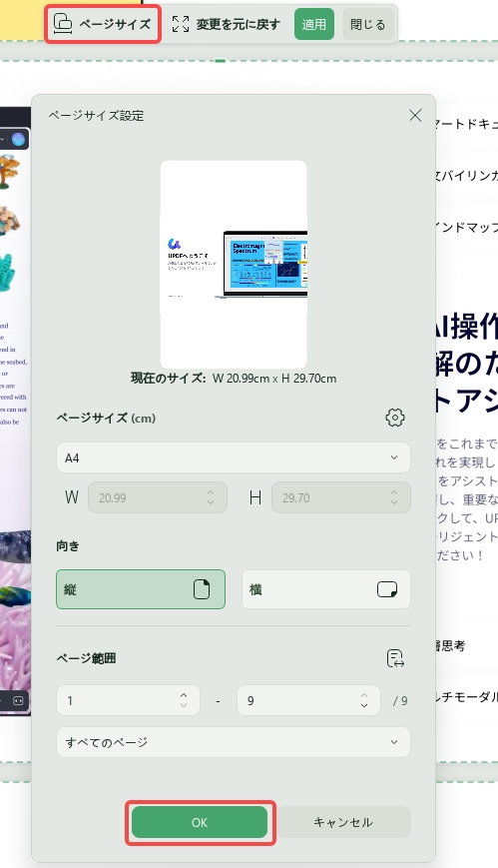
Task: Click the page preview thumbnail
Action: [x=234, y=265]
